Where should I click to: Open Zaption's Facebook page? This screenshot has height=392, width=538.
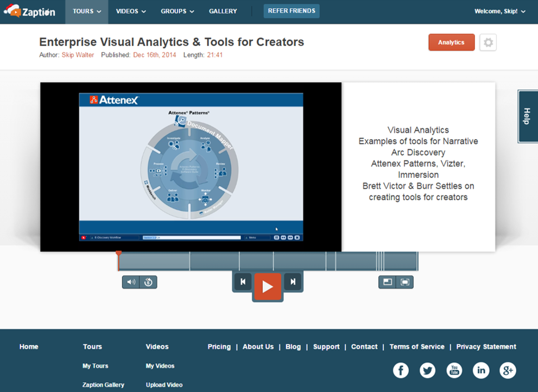(401, 370)
